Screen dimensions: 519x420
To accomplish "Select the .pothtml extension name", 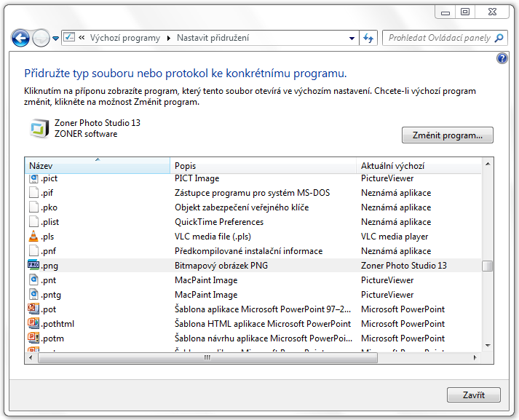I will pos(58,324).
